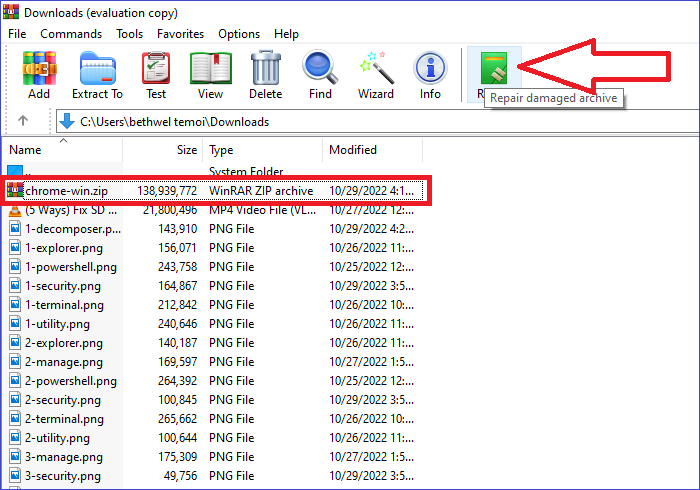This screenshot has height=490, width=700.
Task: Select the Extract To toolbar icon
Action: (x=97, y=74)
